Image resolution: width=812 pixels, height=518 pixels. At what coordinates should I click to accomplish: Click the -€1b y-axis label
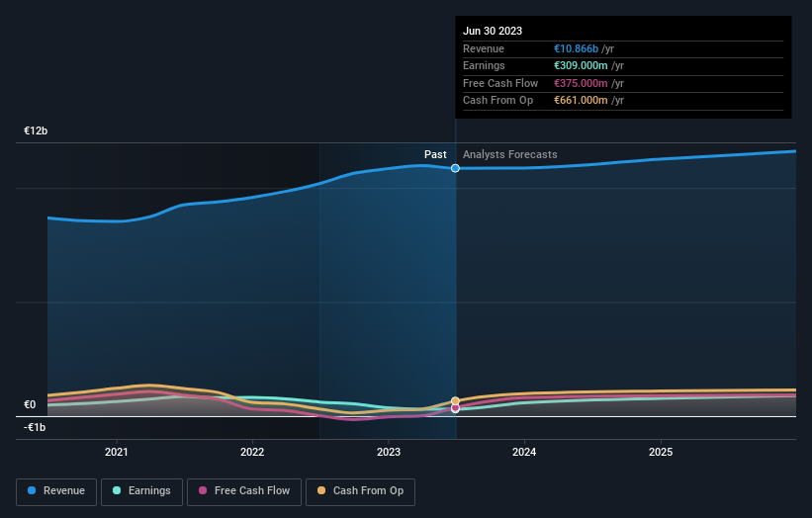tap(35, 427)
